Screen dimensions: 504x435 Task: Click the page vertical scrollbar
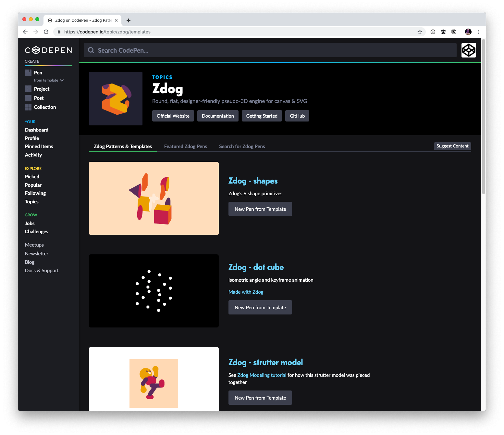pyautogui.click(x=484, y=117)
